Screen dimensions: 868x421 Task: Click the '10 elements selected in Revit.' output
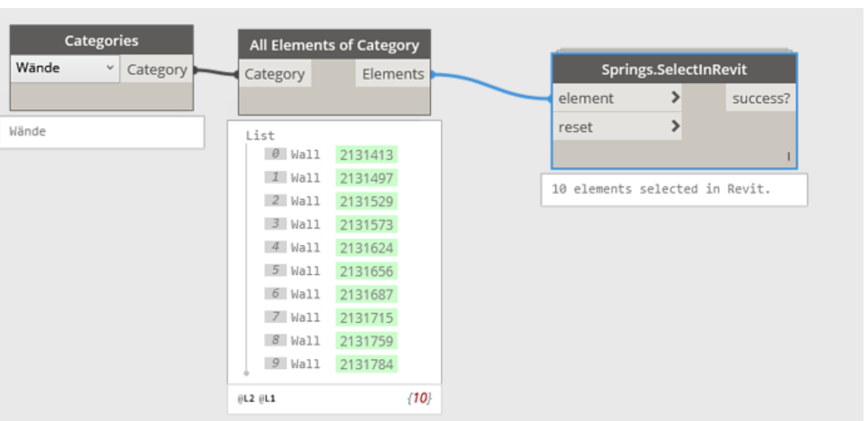point(661,189)
